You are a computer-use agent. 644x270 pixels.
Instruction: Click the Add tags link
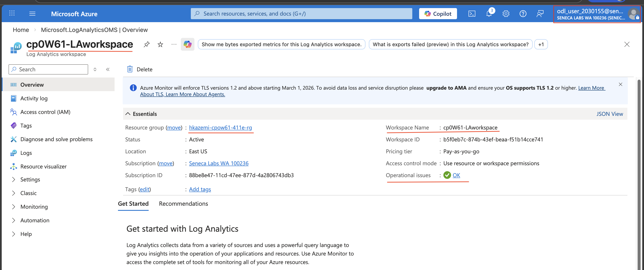click(200, 189)
